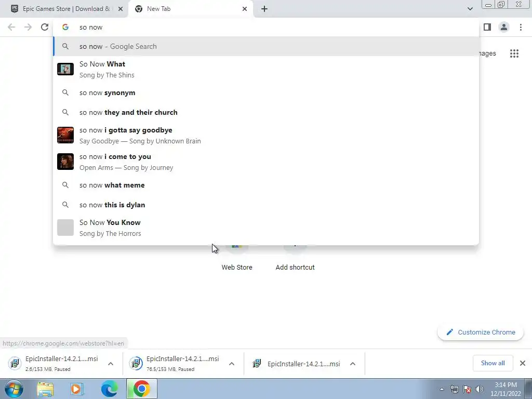
Task: Select 'so now i gotta say goodbye'
Action: click(x=266, y=136)
